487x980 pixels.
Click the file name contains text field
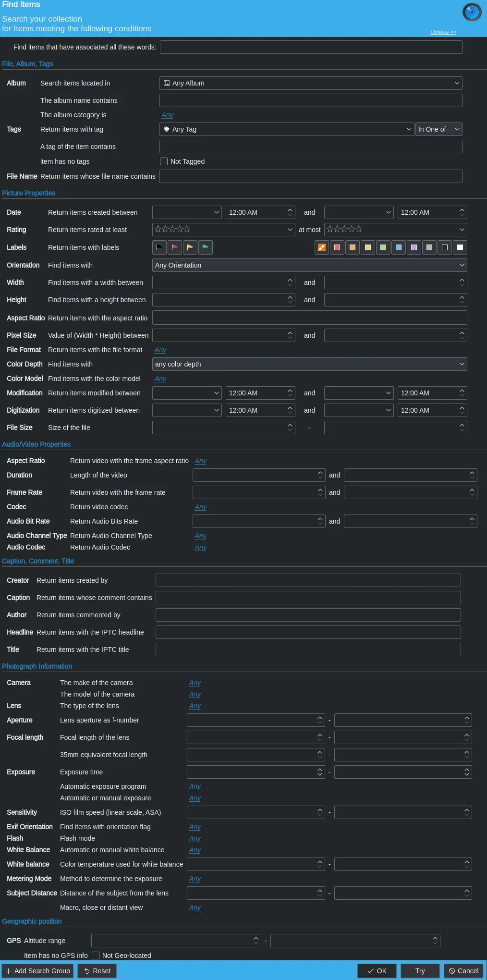311,176
